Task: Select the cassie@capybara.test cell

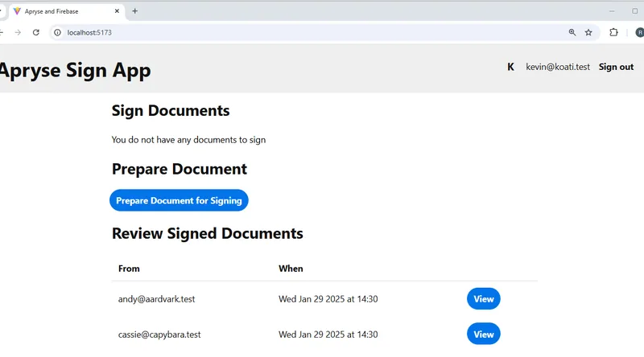Action: coord(159,334)
